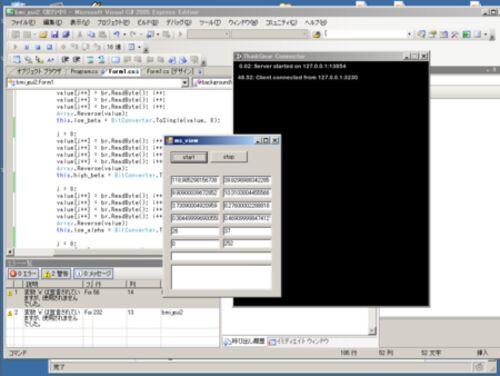Display object member list icon
500x376 pixels.
click(17, 60)
